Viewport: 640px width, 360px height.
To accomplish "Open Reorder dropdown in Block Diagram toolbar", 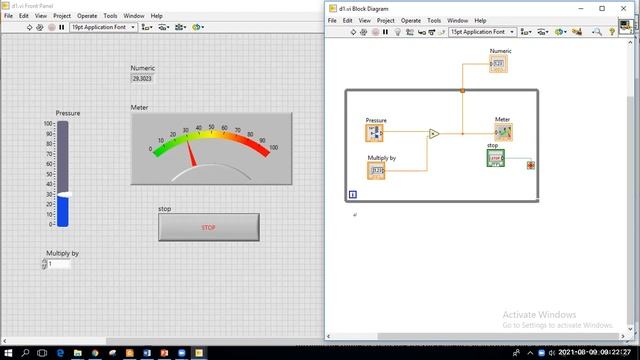I will (560, 32).
